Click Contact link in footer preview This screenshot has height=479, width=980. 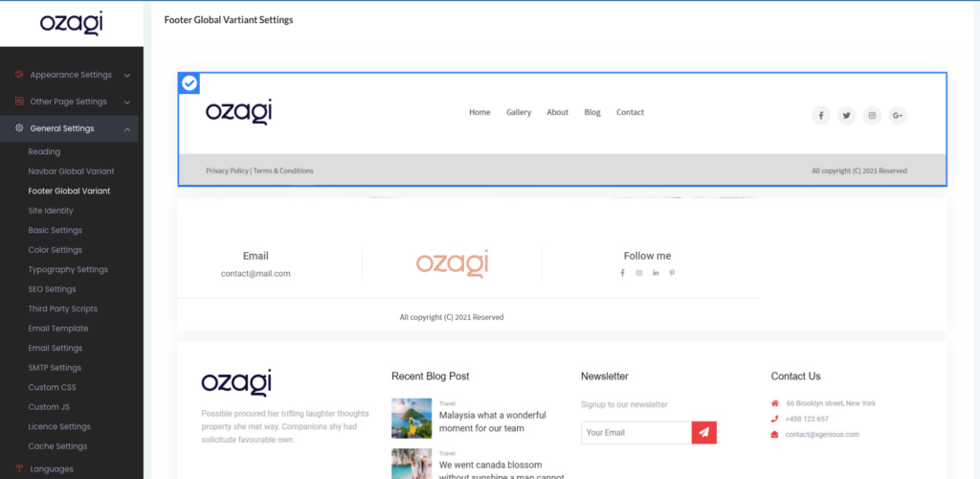pos(630,112)
